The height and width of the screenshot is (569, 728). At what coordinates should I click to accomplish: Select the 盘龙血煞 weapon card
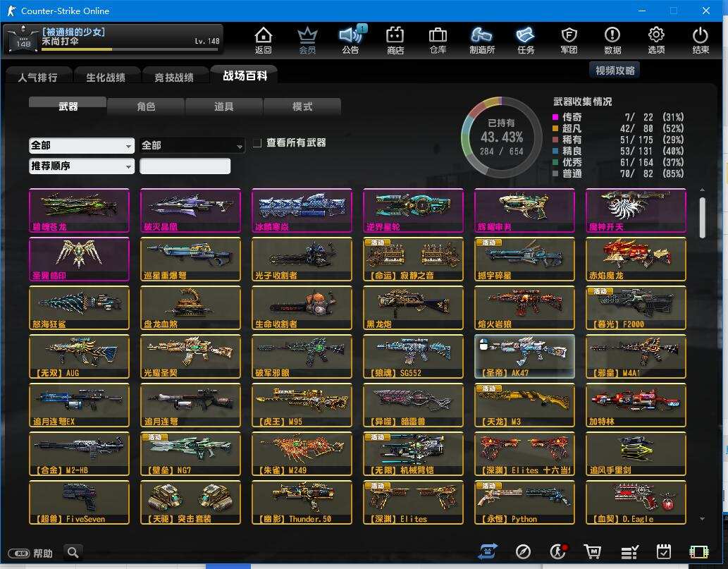(190, 308)
